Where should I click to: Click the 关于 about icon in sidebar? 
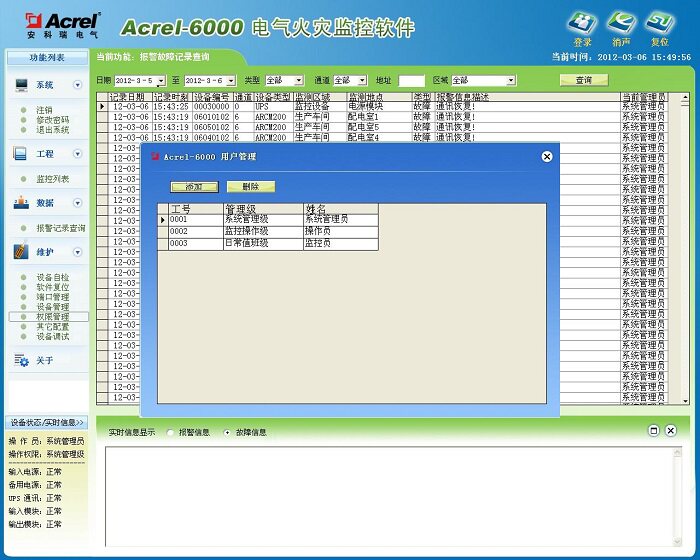coord(21,360)
